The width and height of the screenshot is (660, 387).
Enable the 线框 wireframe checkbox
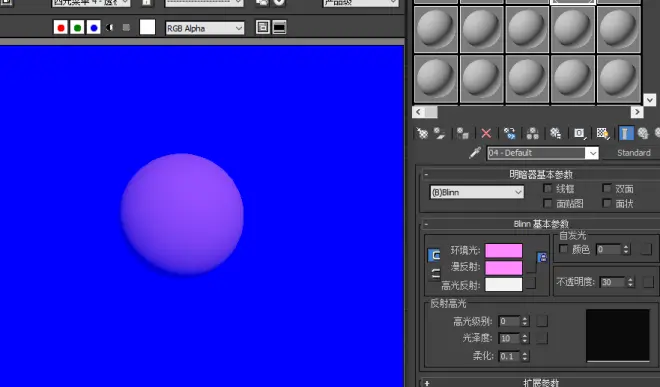coord(548,188)
